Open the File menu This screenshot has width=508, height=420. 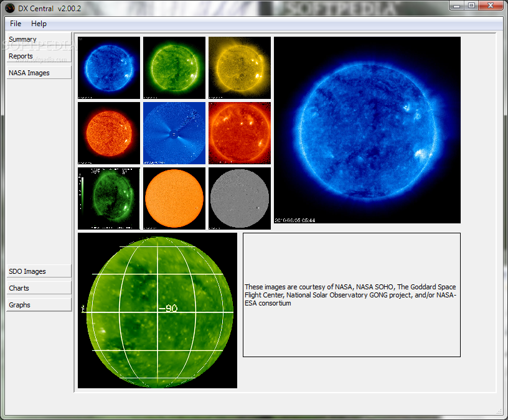click(15, 24)
